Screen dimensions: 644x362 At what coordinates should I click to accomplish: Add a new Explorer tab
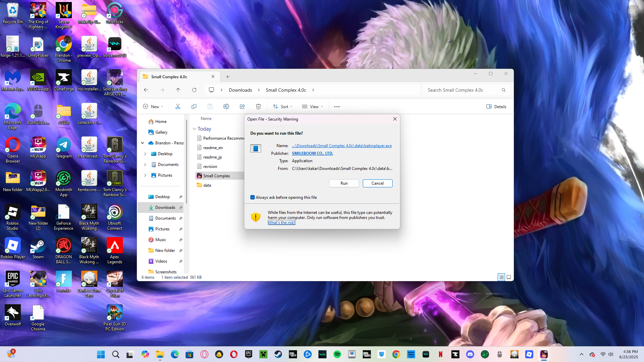[x=228, y=77]
